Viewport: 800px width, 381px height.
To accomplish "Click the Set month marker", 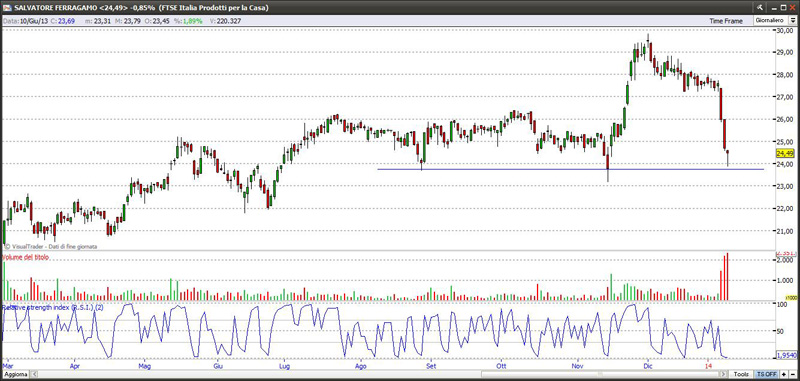I will coord(431,366).
